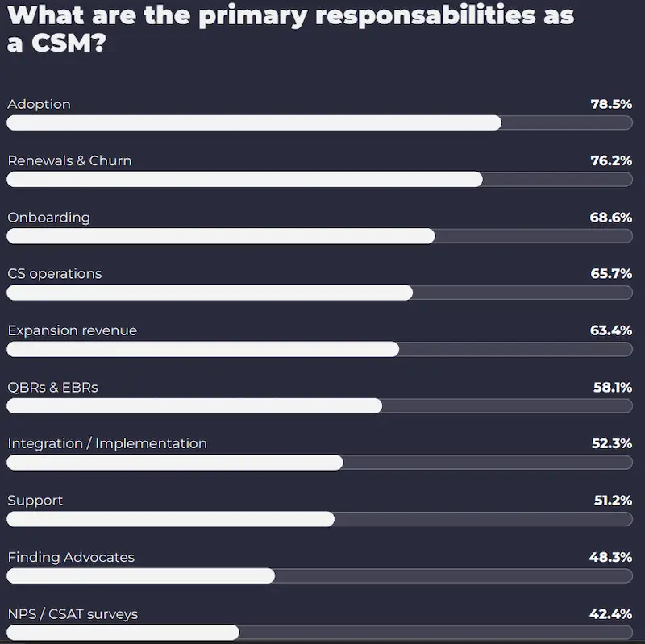
Task: Select the 65.7% CS operations value
Action: click(x=611, y=274)
